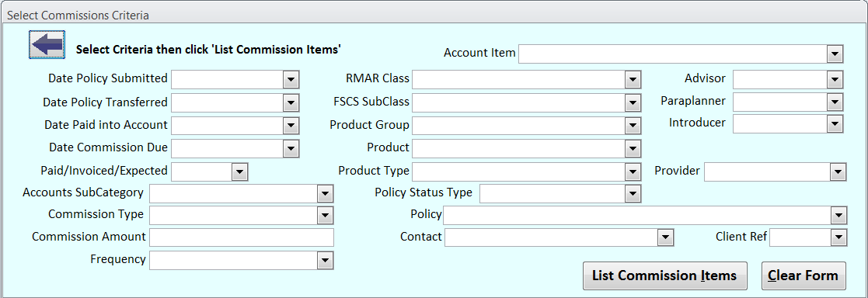The height and width of the screenshot is (298, 868).
Task: Open the Provider dropdown arrow
Action: click(x=838, y=172)
